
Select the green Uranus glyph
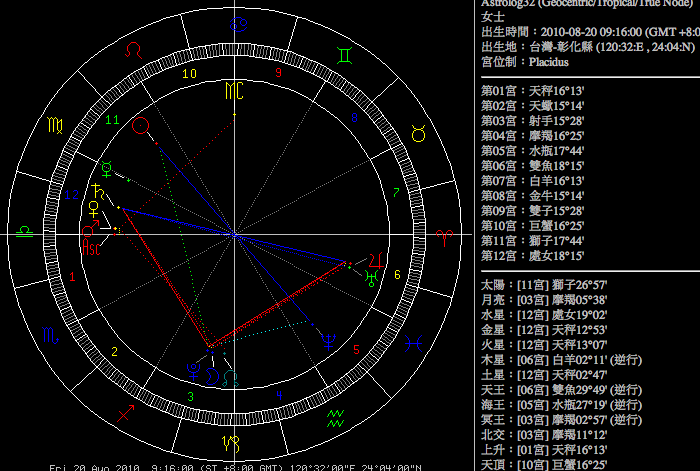[x=372, y=278]
